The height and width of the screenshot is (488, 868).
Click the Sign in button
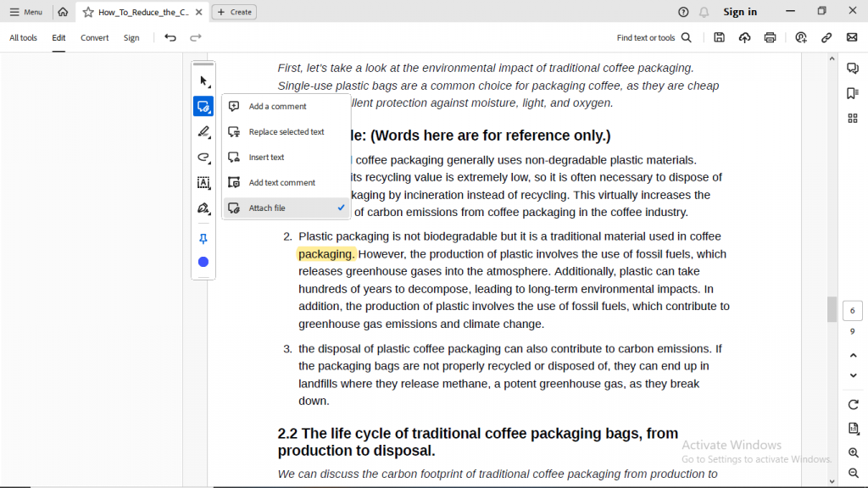coord(740,12)
